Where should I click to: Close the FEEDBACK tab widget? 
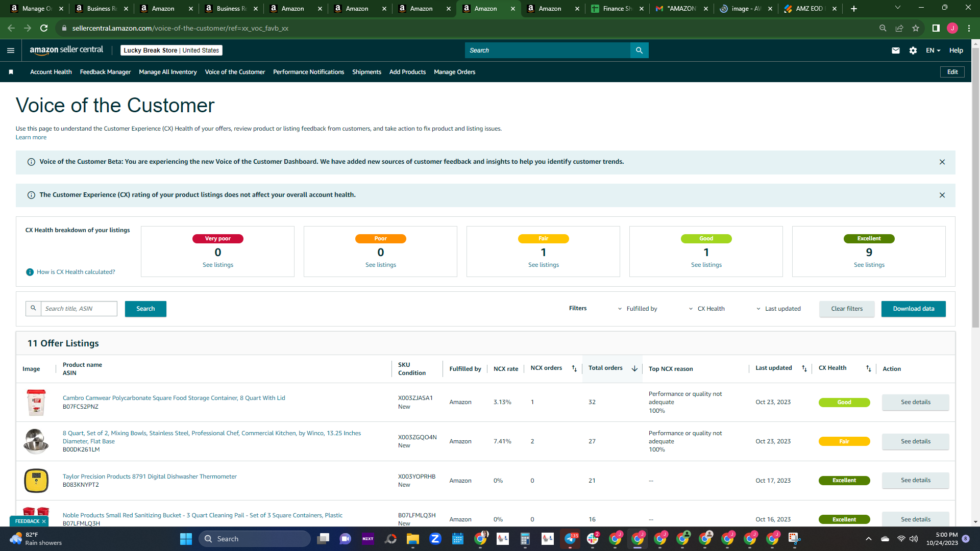click(44, 521)
